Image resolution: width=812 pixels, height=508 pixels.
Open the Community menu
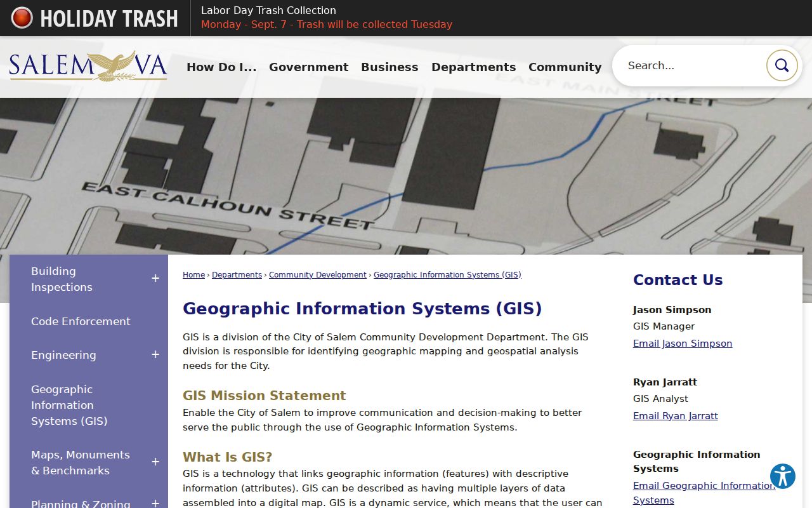pos(565,67)
